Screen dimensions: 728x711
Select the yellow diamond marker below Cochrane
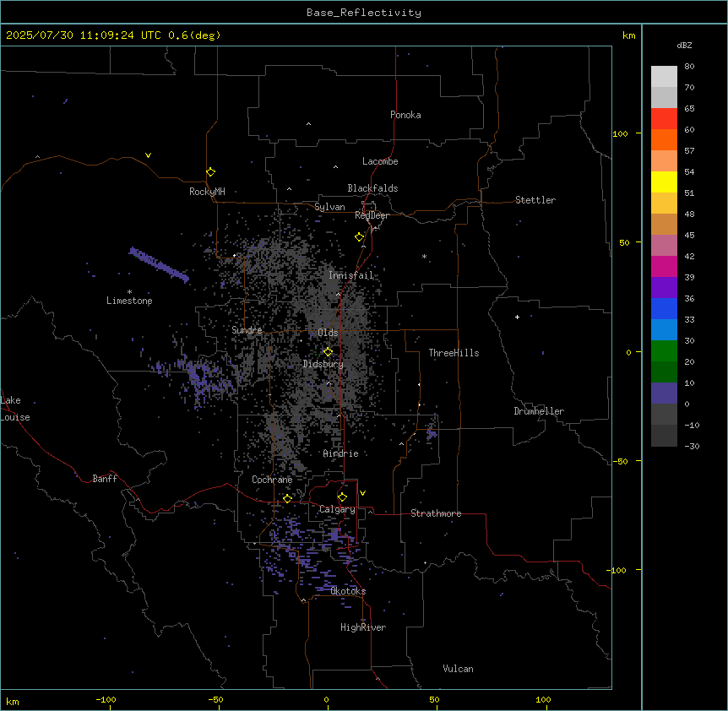coord(287,498)
